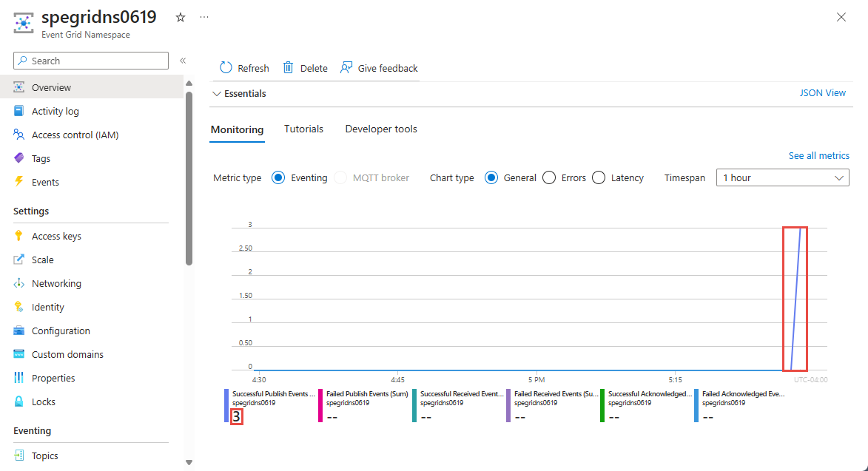Click the sidebar scroll up arrow
This screenshot has width=868, height=471.
[x=189, y=83]
